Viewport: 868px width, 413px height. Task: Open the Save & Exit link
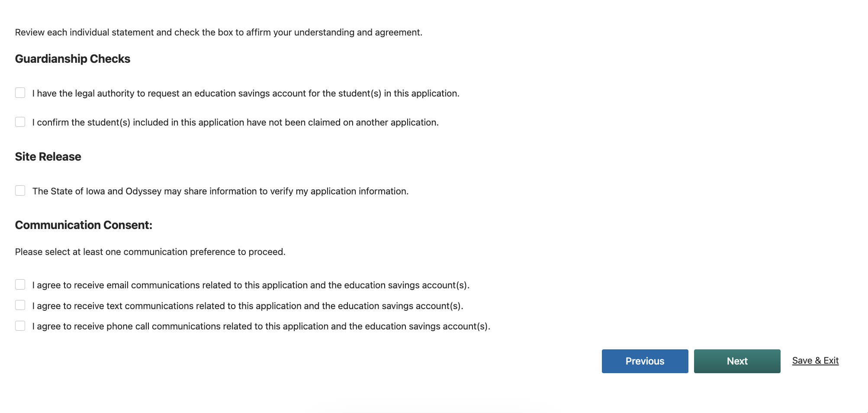[815, 361]
